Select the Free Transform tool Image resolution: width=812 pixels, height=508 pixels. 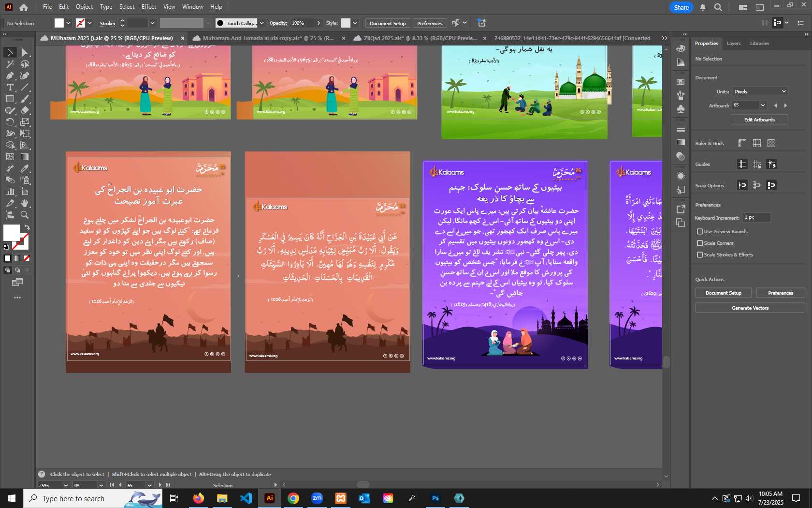tap(25, 134)
